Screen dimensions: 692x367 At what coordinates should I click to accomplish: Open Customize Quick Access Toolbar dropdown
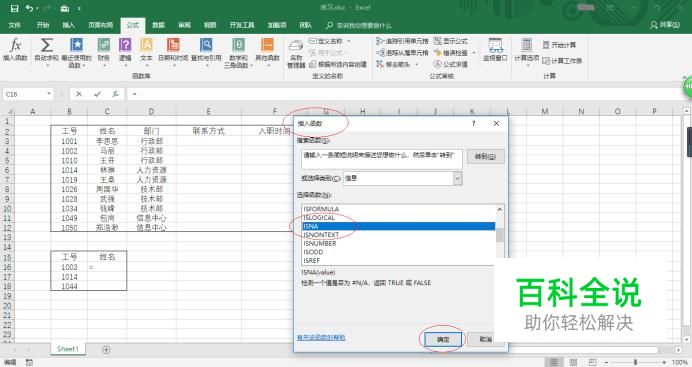tap(79, 8)
